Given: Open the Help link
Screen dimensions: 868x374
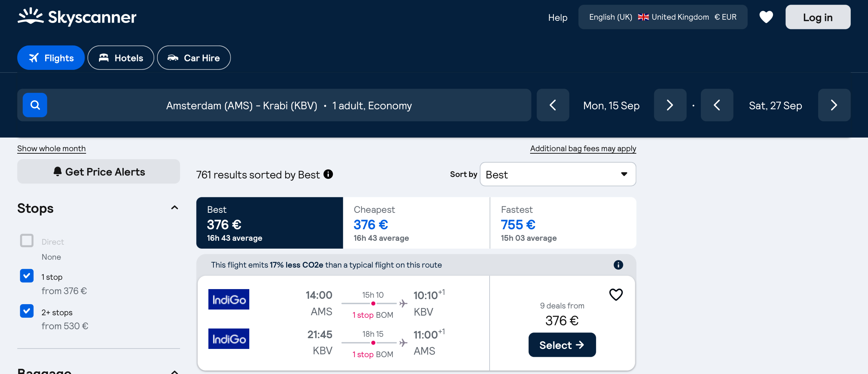Looking at the screenshot, I should click(558, 17).
